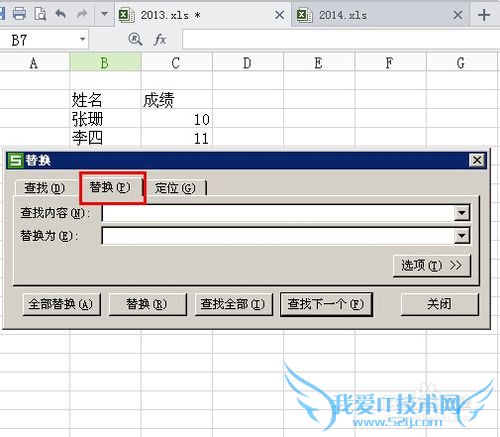
Task: Select column D header
Action: (248, 63)
